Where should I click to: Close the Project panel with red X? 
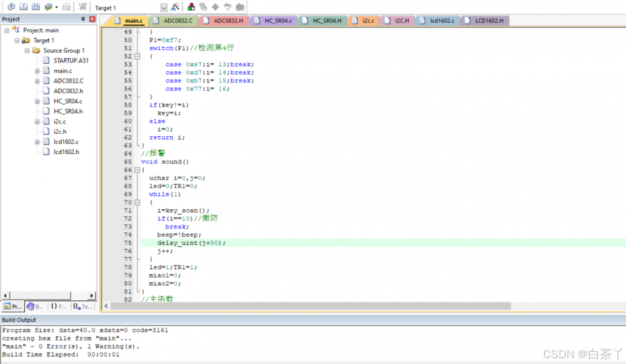coord(92,19)
